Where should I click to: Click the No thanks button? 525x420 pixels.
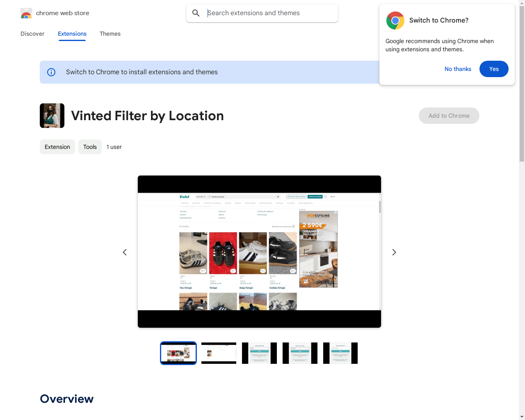pos(458,69)
